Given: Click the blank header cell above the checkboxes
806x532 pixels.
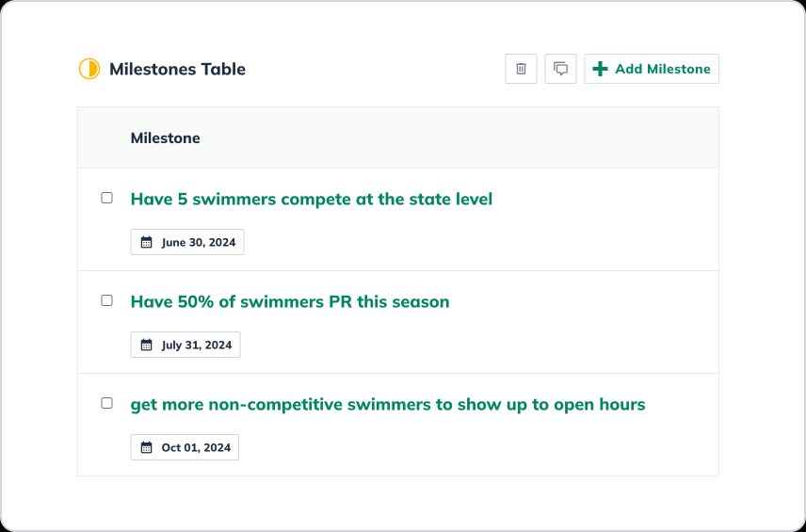Looking at the screenshot, I should click(104, 137).
